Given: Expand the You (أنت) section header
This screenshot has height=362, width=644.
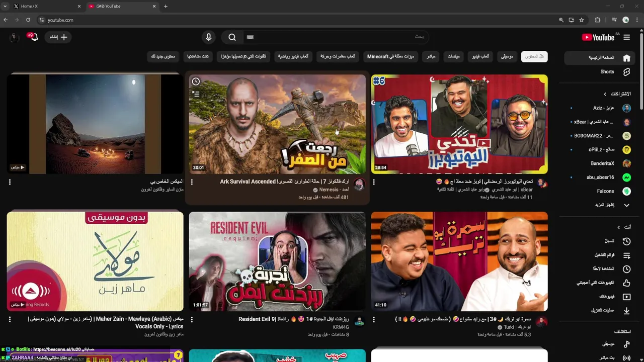Looking at the screenshot, I should 624,227.
